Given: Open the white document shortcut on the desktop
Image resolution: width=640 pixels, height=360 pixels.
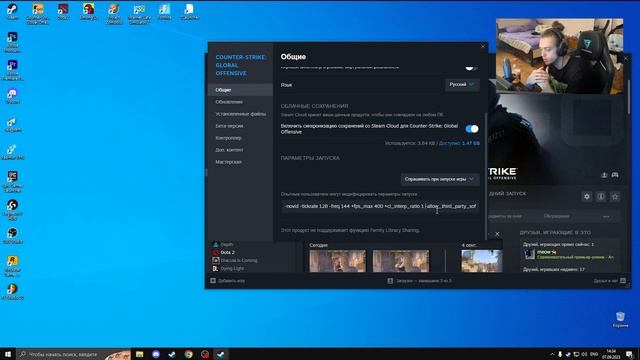Looking at the screenshot, I should [x=189, y=12].
